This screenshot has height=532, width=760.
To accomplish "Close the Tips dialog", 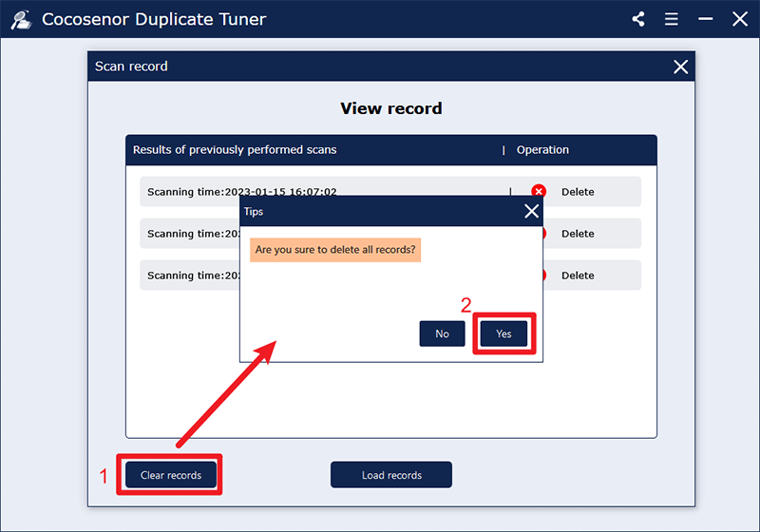I will click(531, 211).
